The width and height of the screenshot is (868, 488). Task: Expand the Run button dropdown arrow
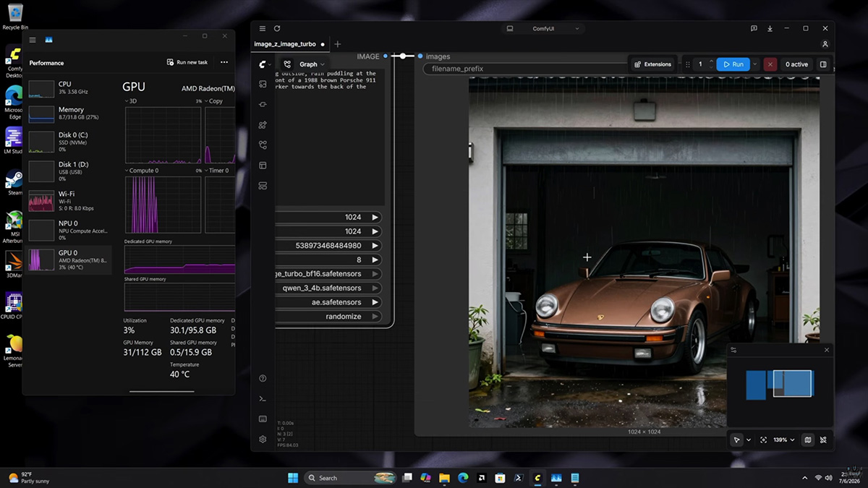755,64
